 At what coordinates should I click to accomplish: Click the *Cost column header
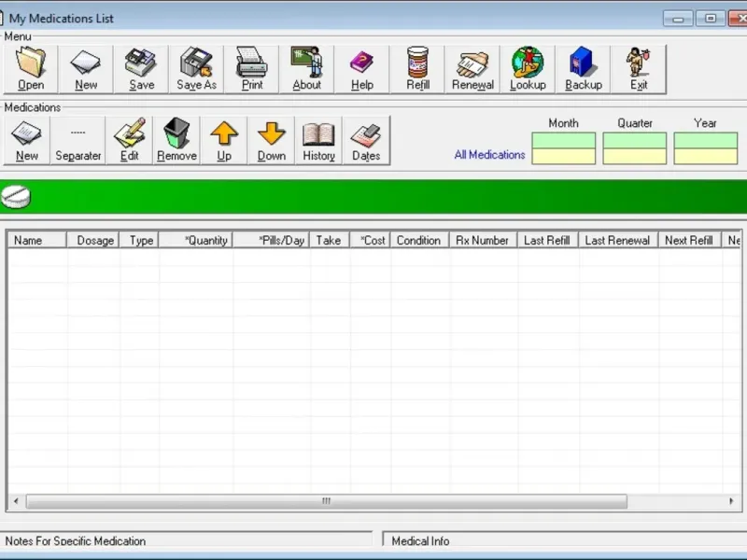coord(370,240)
